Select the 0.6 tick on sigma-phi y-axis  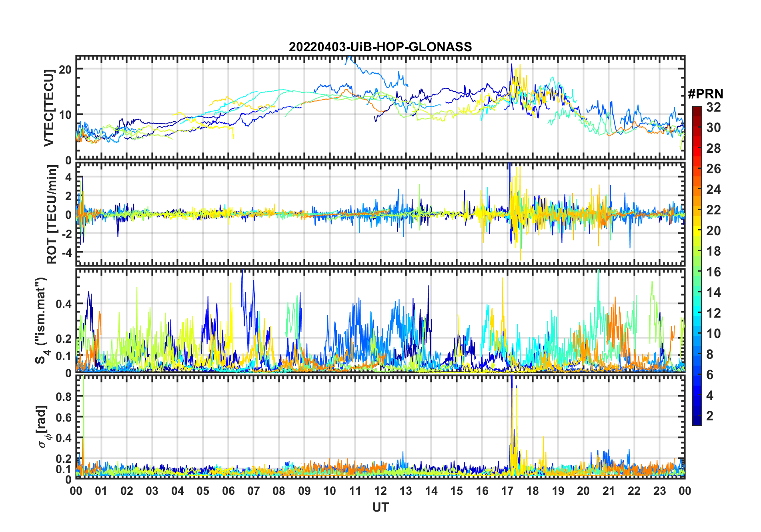tap(64, 417)
